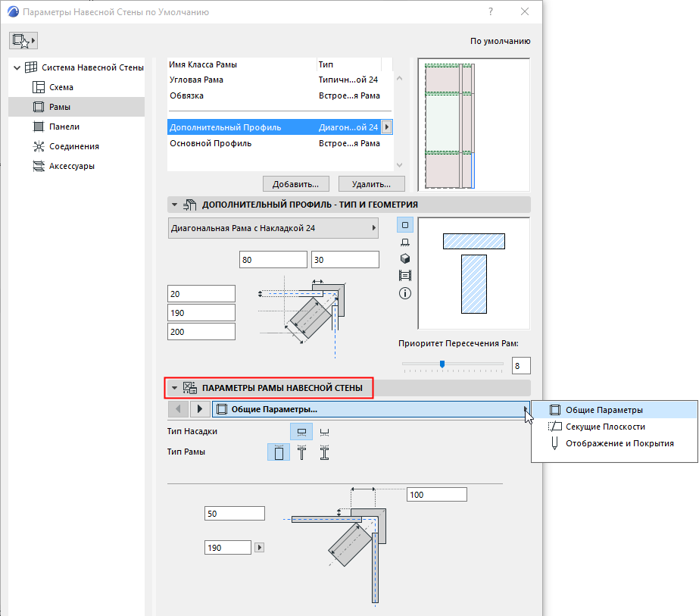Image resolution: width=699 pixels, height=616 pixels.
Task: Select the square cross-section preview toggle
Action: tap(405, 224)
